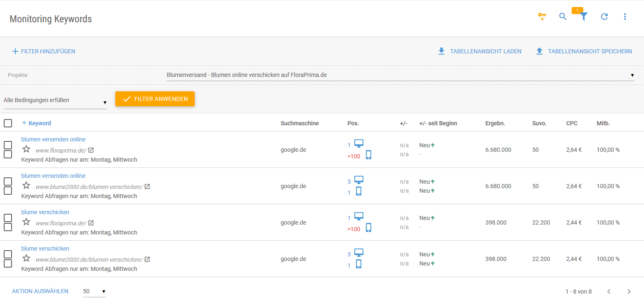Click the filter funnel icon with badge 1
Screen dimensions: 644x306
click(x=583, y=17)
